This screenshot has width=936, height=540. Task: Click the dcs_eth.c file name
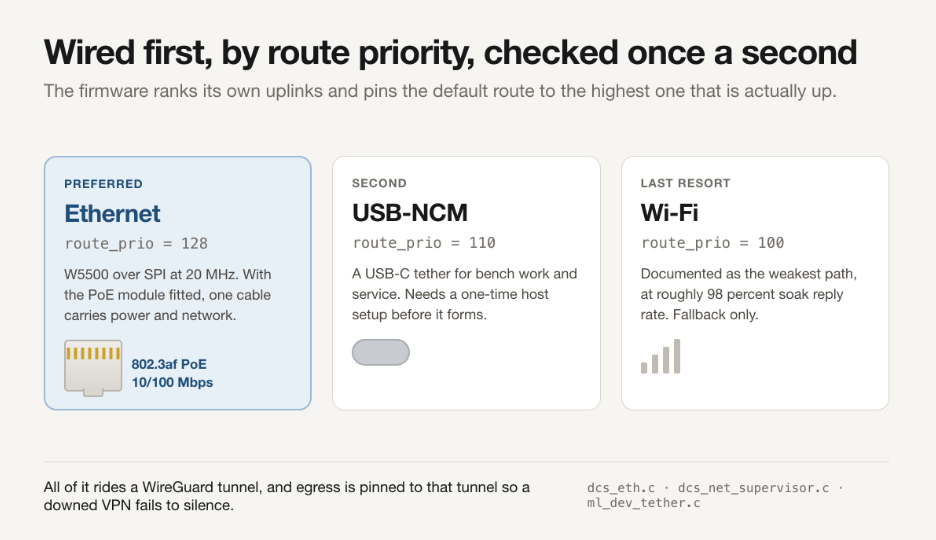coord(621,488)
